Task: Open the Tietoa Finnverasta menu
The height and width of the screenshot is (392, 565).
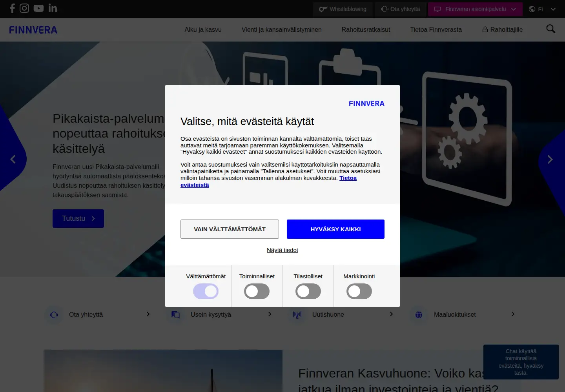Action: (436, 29)
